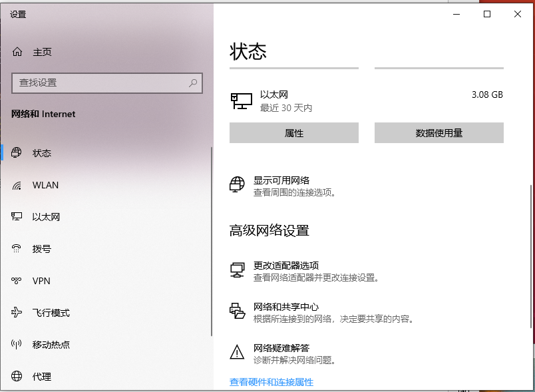Click the sidebar navigation scrollbar
Viewport: 535px width, 392px height.
coord(212,242)
